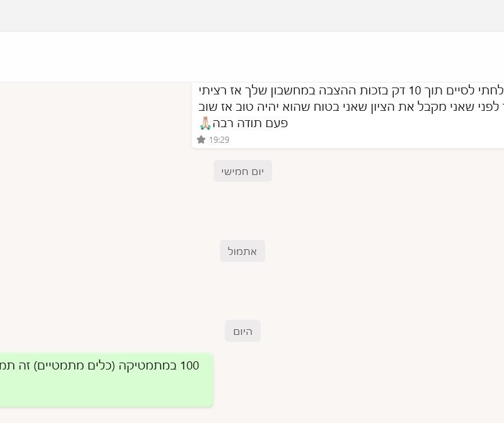
Task: Select the אתמול date separator
Action: 243,251
